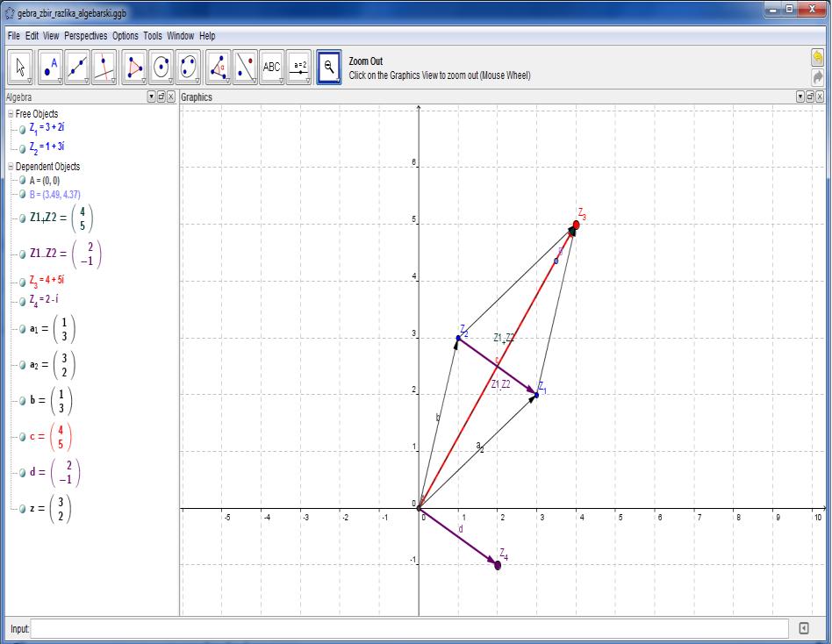The image size is (832, 644).
Task: Click into the Input bar field
Action: (409, 628)
